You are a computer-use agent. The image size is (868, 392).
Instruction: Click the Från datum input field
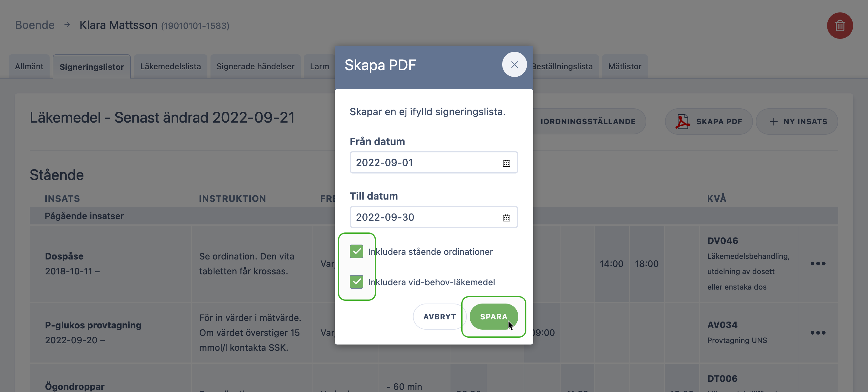(x=433, y=163)
